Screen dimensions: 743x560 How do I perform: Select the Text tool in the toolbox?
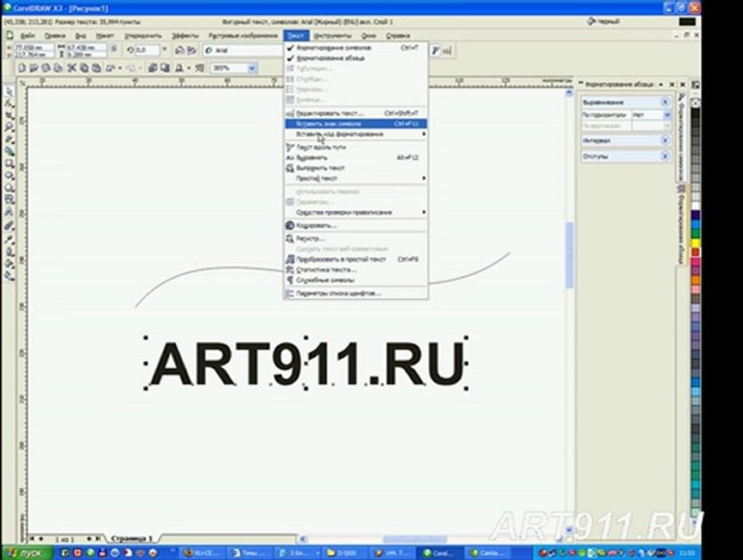pyautogui.click(x=9, y=212)
